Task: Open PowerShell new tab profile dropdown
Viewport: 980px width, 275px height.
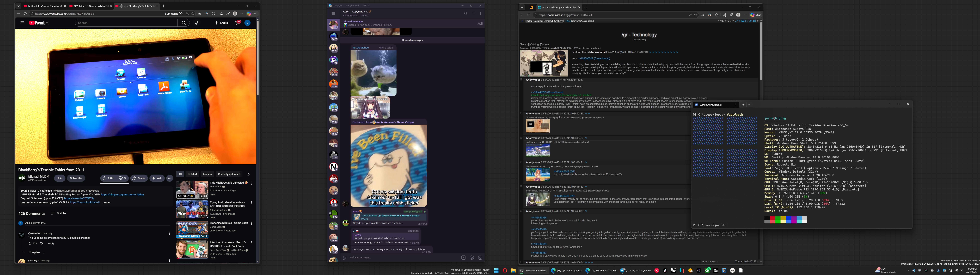Action: (x=749, y=104)
